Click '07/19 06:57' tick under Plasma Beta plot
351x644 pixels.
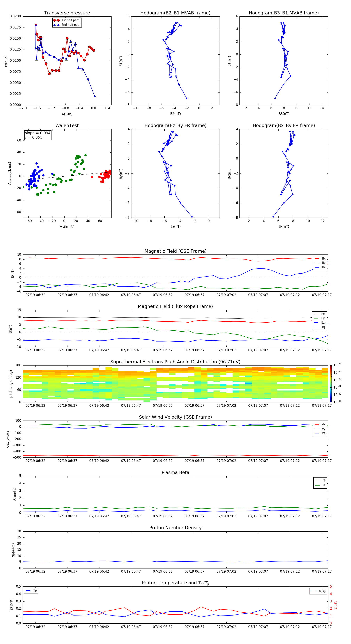tap(194, 516)
